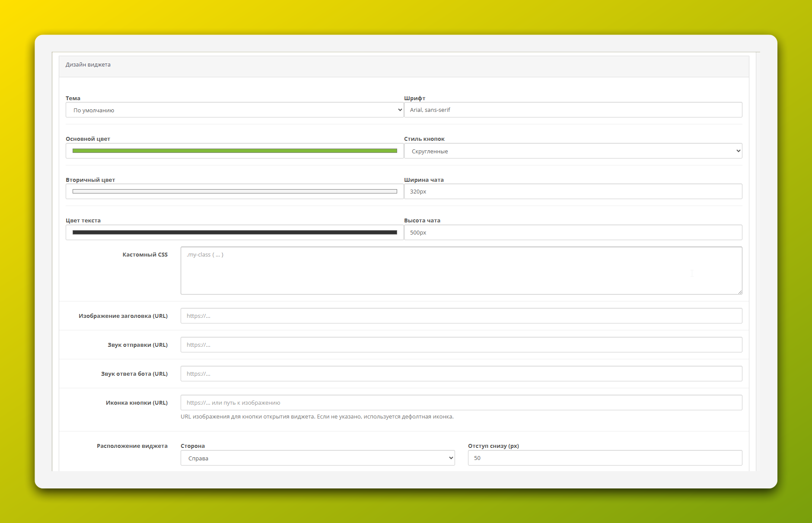Change the dark Цвет текста swatch

pos(234,232)
